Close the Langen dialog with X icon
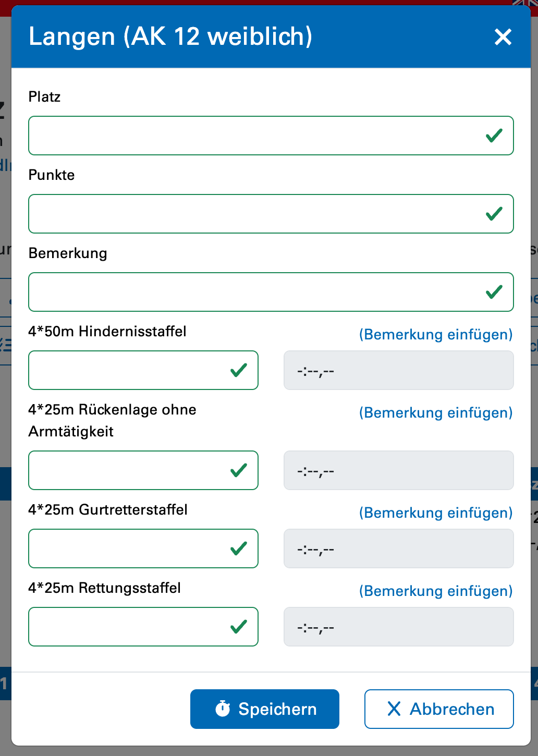Image resolution: width=538 pixels, height=756 pixels. click(503, 37)
